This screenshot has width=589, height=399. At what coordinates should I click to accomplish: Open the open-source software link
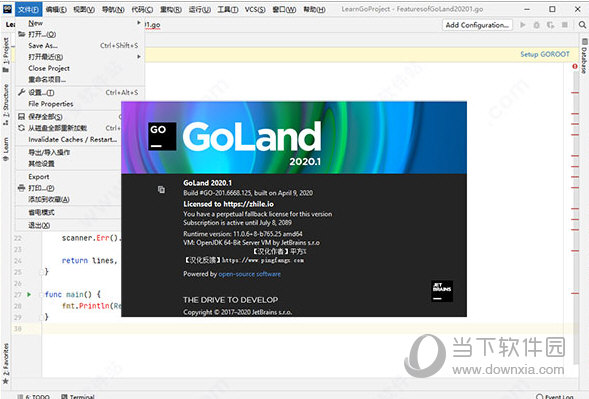click(x=249, y=274)
